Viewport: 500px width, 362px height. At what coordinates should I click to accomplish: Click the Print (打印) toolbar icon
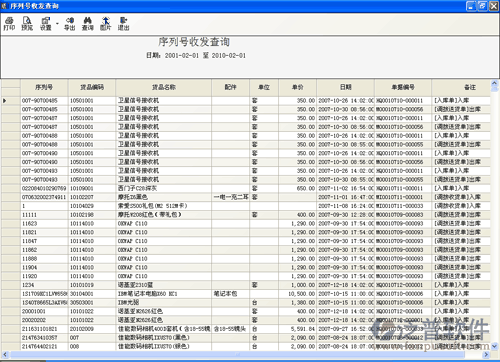9,24
